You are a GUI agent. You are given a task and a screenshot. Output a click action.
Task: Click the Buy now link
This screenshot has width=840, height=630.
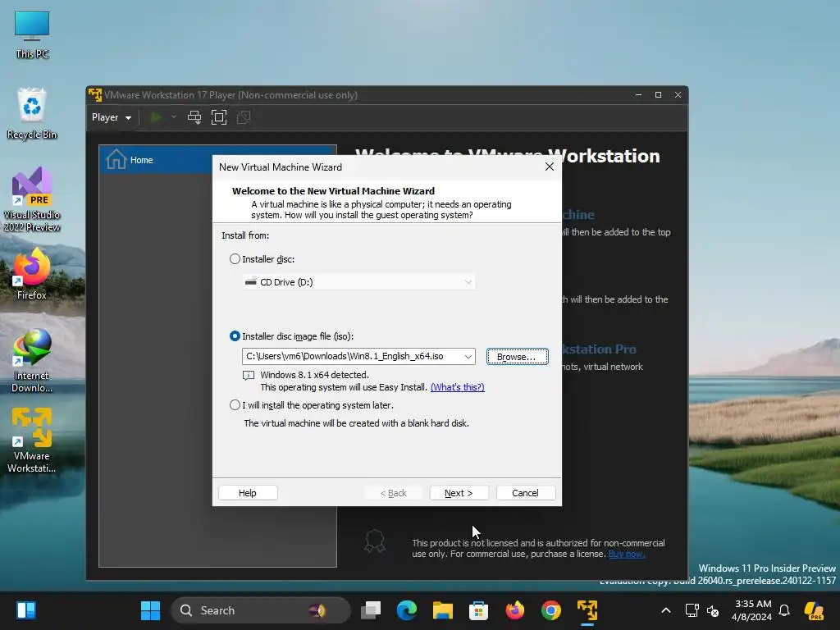(x=627, y=554)
